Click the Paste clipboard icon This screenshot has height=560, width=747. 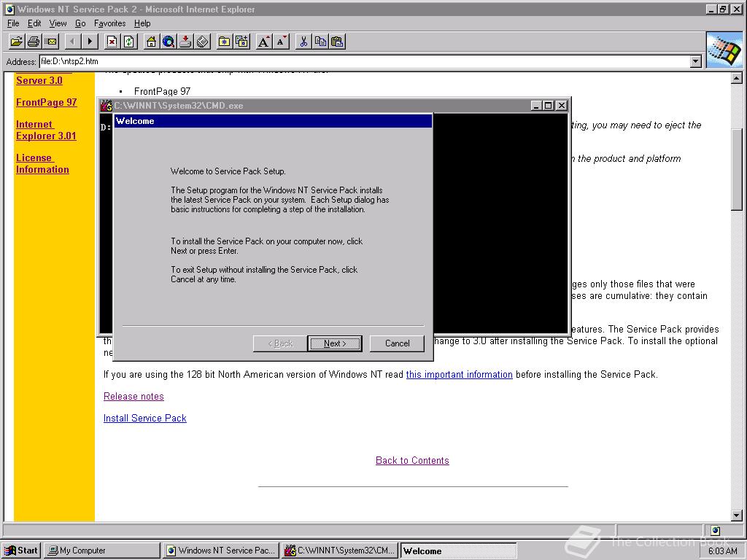tap(338, 42)
